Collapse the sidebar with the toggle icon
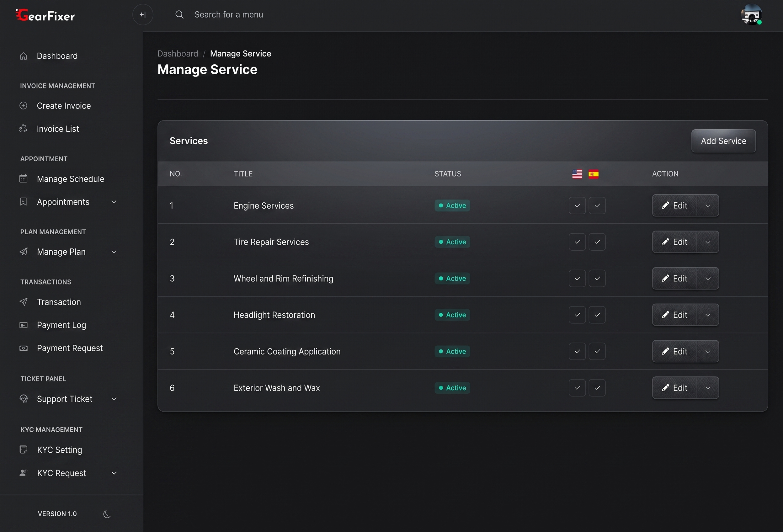783x532 pixels. (142, 14)
